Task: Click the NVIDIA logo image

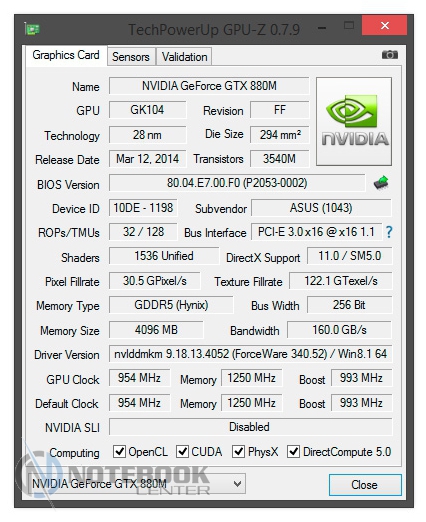Action: pyautogui.click(x=354, y=122)
